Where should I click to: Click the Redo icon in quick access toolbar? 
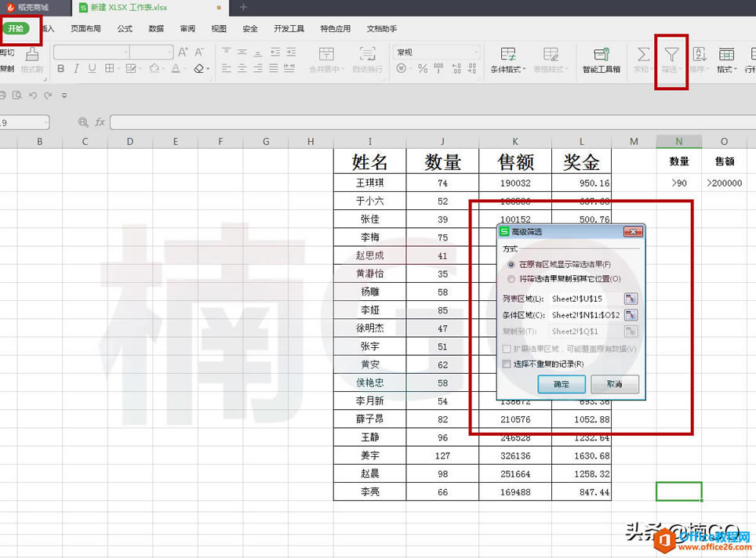point(48,96)
